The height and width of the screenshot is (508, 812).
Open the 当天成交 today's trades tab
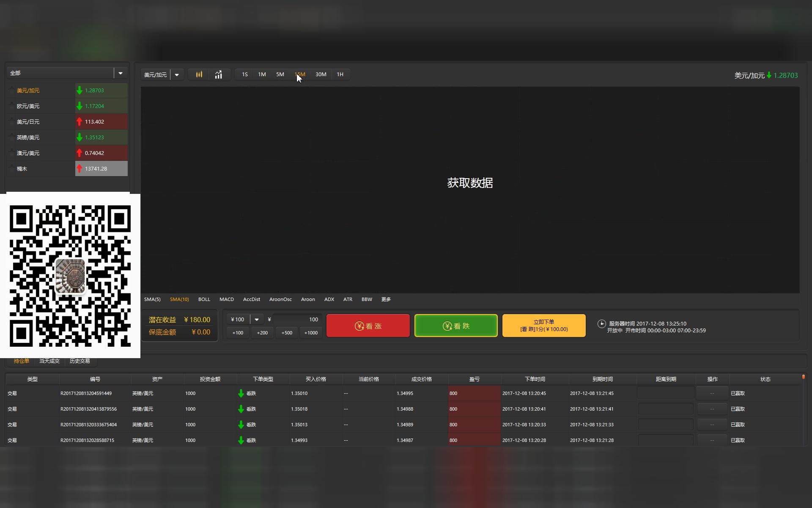click(x=49, y=361)
